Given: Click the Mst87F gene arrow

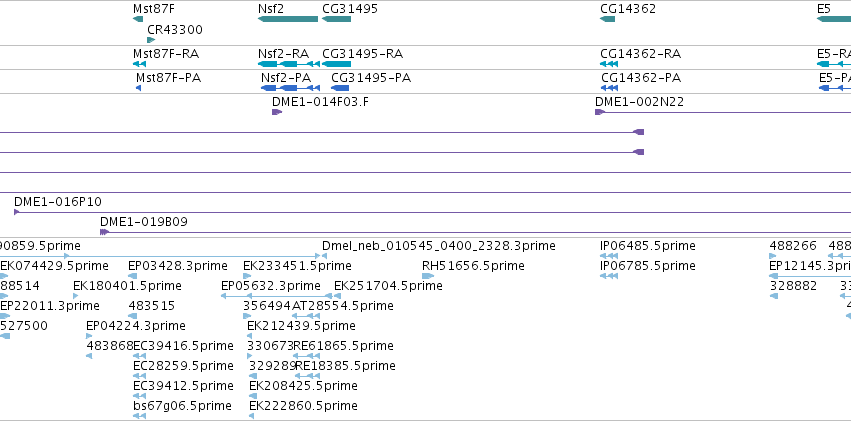Looking at the screenshot, I should coord(138,19).
